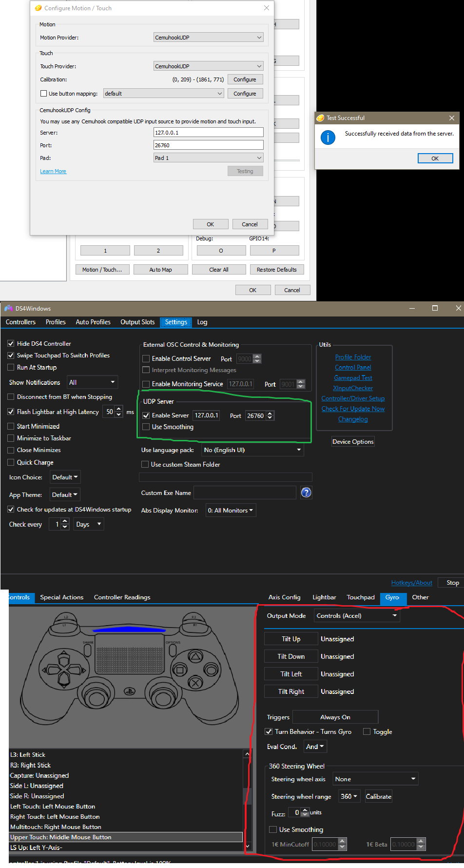Switch to the Controllers tab
Screen dimensions: 464x868
click(x=20, y=322)
